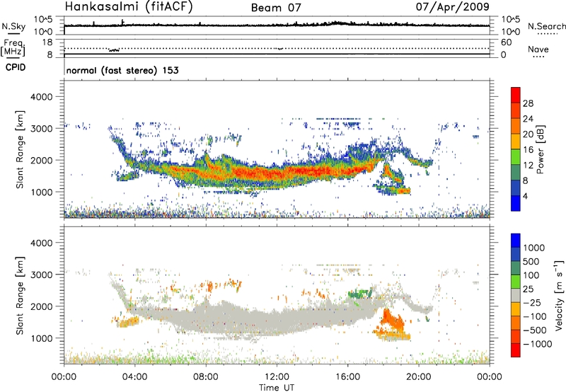Click the noise trace in N.Sky panel
Image resolution: width=566 pixels, height=392 pixels.
pos(277,25)
